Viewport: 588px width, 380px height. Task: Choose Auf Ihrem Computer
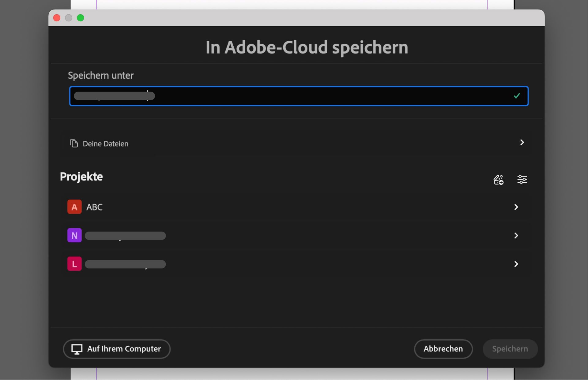coord(117,349)
